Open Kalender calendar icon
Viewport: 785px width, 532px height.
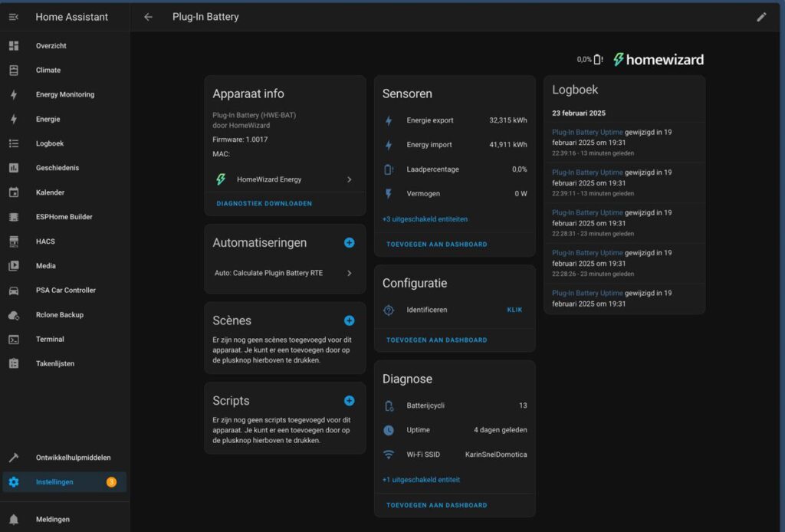(14, 192)
